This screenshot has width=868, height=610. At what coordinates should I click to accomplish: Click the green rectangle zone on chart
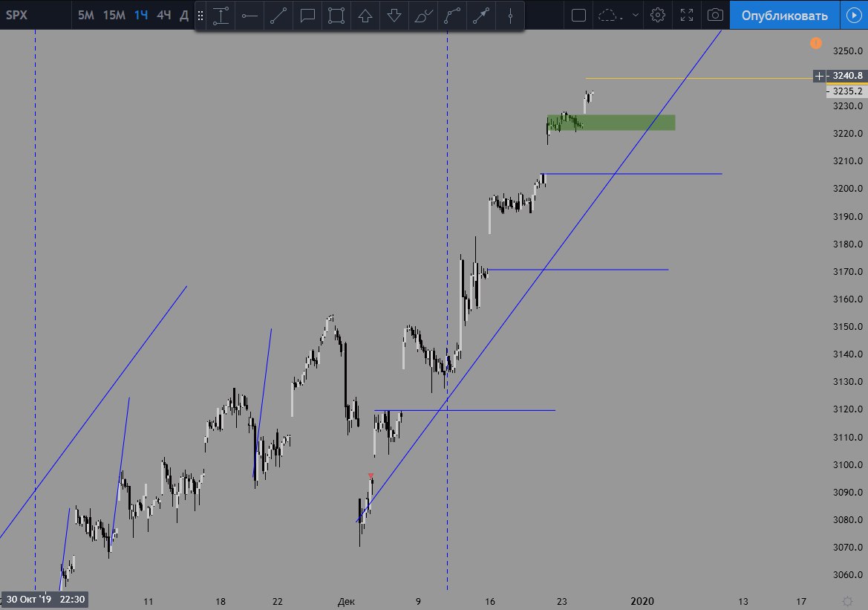pyautogui.click(x=611, y=123)
